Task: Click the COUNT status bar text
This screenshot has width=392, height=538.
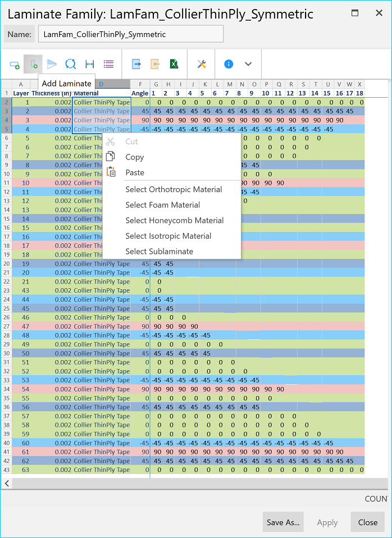Action: pyautogui.click(x=376, y=499)
